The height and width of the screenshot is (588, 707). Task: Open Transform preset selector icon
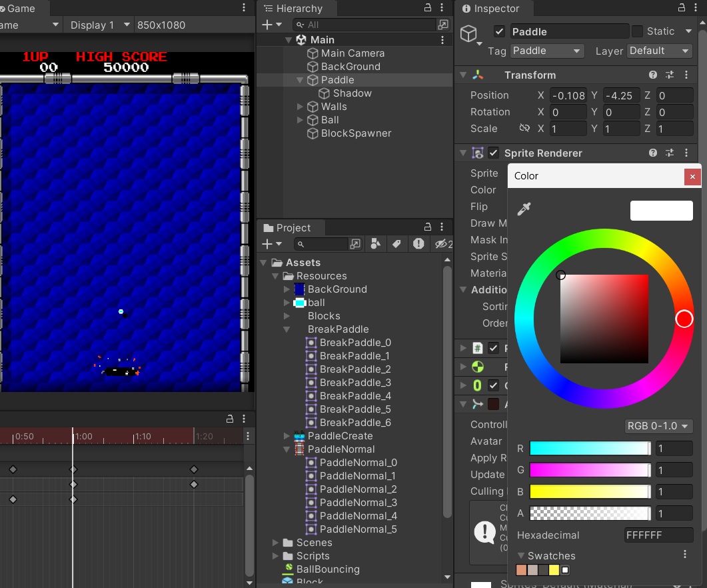[670, 75]
